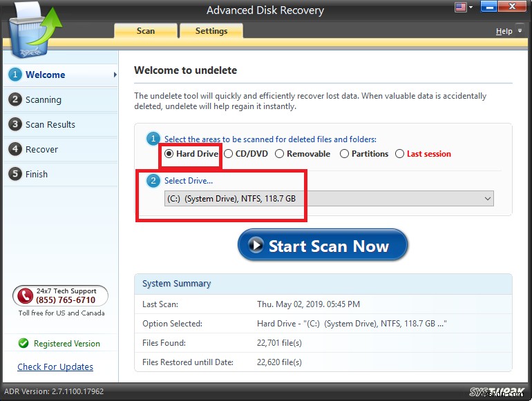This screenshot has height=401, width=532.
Task: Click the Welcome to undelete heading
Action: 186,70
